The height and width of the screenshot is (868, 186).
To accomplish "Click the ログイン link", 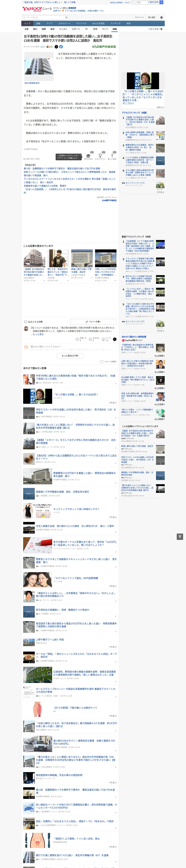I will click(57, 11).
